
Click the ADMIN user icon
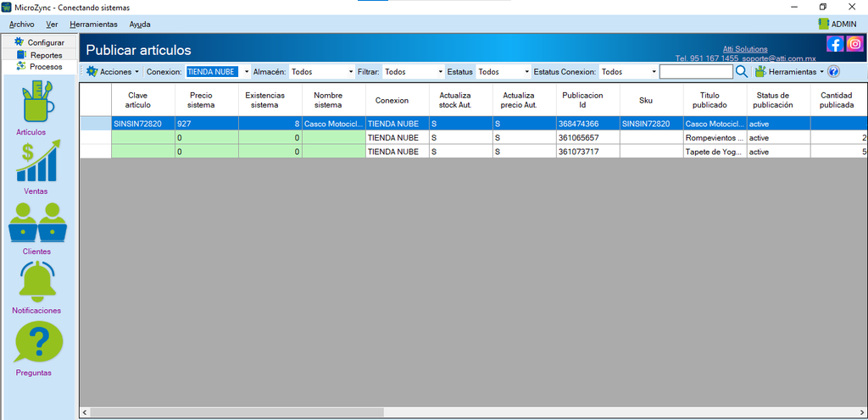click(823, 24)
